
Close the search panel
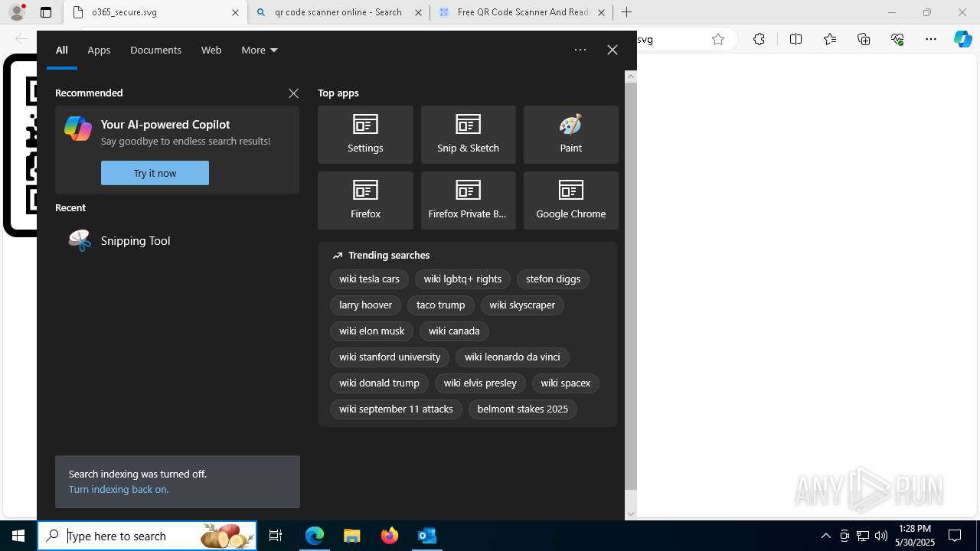[x=612, y=50]
